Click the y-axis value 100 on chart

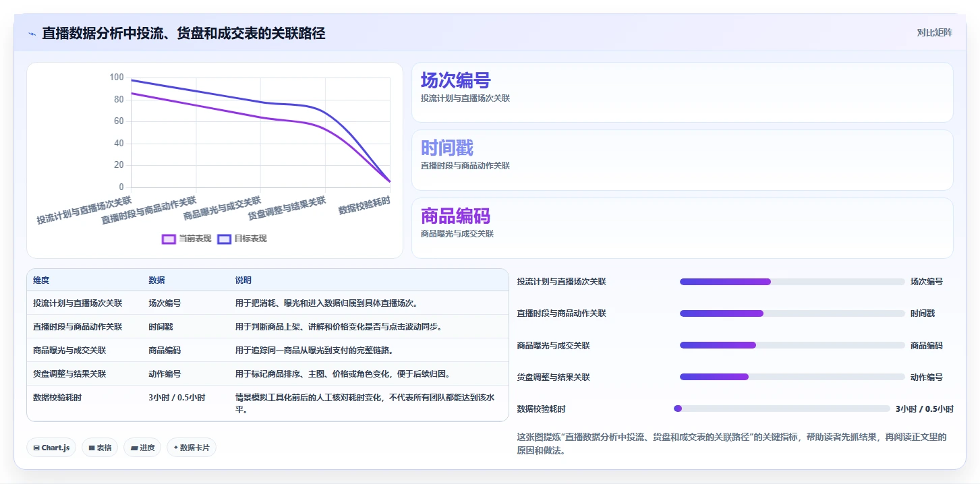117,78
